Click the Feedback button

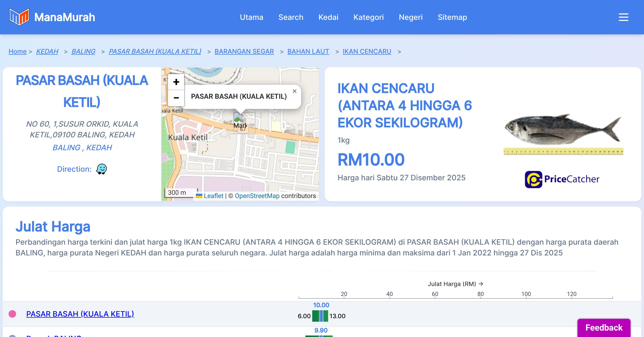(604, 327)
